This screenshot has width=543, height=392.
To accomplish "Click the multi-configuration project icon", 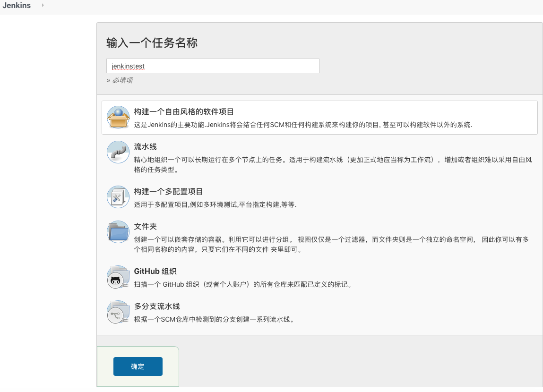I will coord(118,197).
